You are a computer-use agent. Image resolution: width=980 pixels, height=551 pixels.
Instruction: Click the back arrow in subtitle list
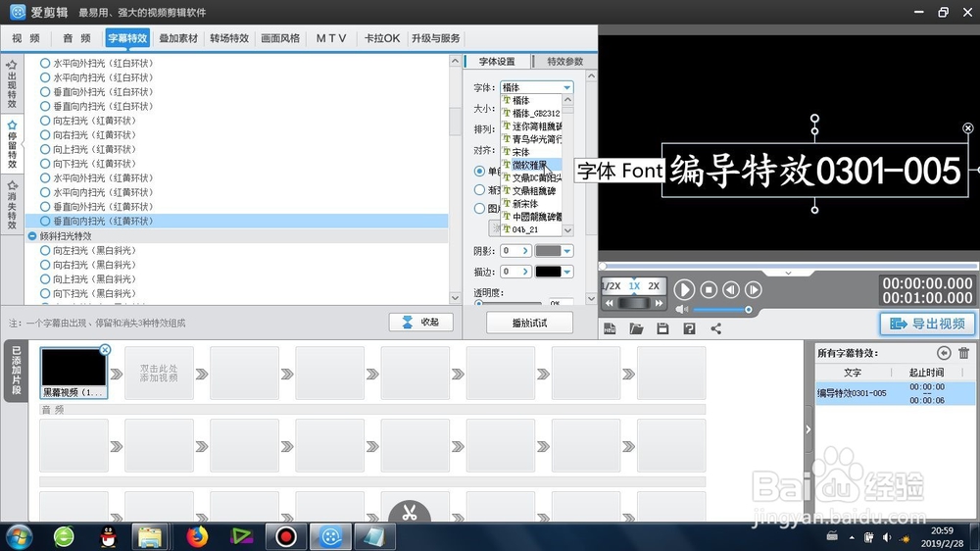pos(944,353)
